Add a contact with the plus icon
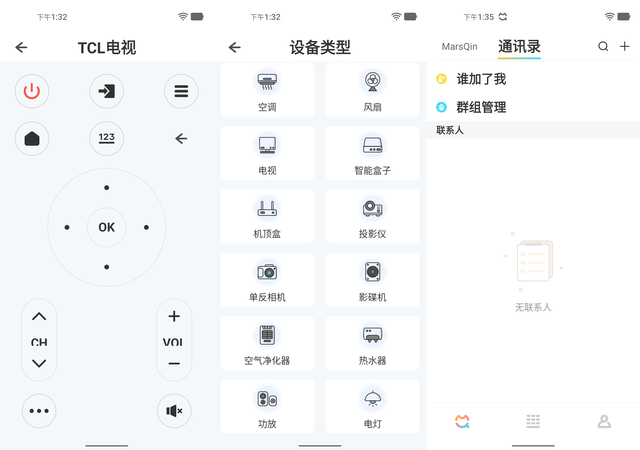Image resolution: width=640 pixels, height=450 pixels. click(624, 47)
